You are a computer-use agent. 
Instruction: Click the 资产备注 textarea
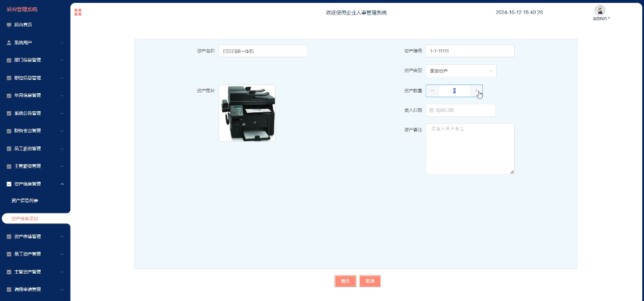coord(470,149)
